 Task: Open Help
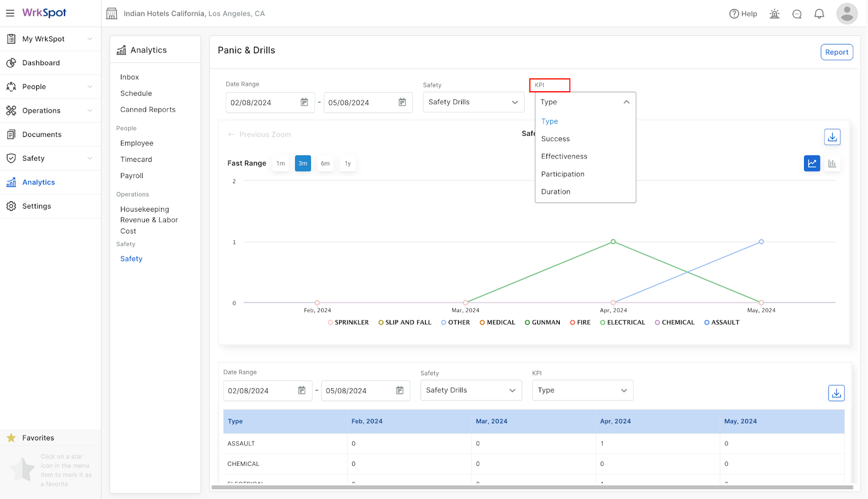[743, 14]
